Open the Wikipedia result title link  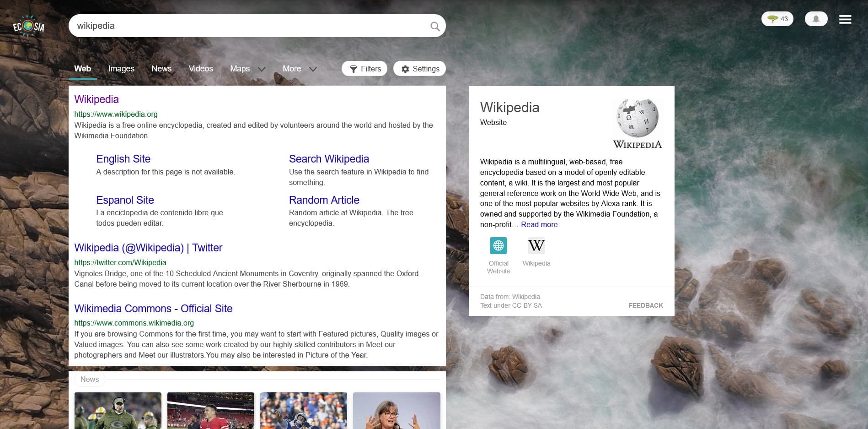[96, 99]
